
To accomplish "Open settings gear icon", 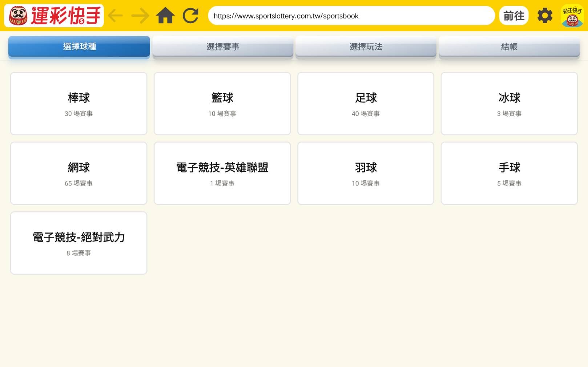I will [545, 16].
